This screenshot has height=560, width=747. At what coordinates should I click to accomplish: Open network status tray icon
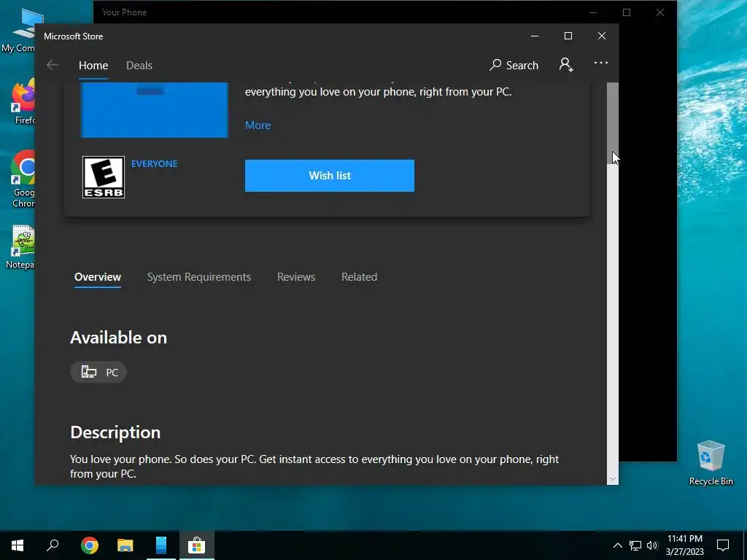[x=635, y=545]
